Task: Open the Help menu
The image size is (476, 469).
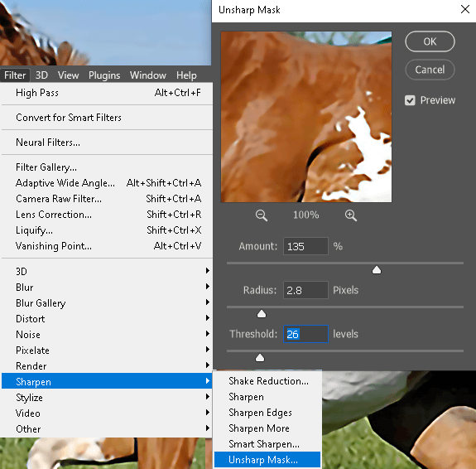Action: [186, 75]
